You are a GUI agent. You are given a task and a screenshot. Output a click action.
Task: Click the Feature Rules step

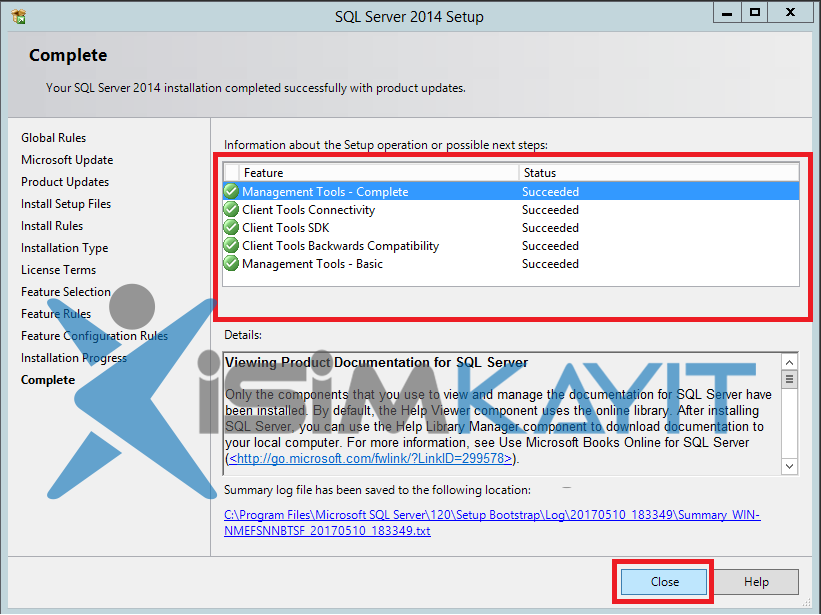56,314
